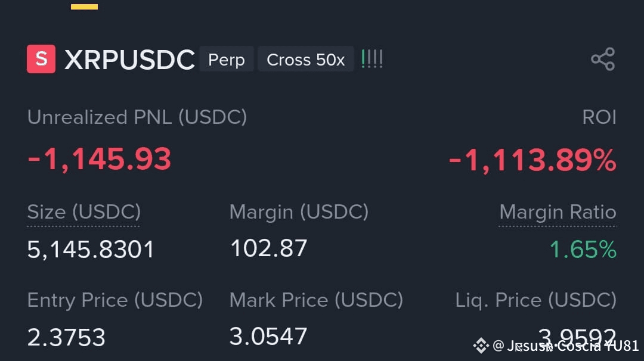644x361 pixels.
Task: Tap the share position icon
Action: [602, 60]
